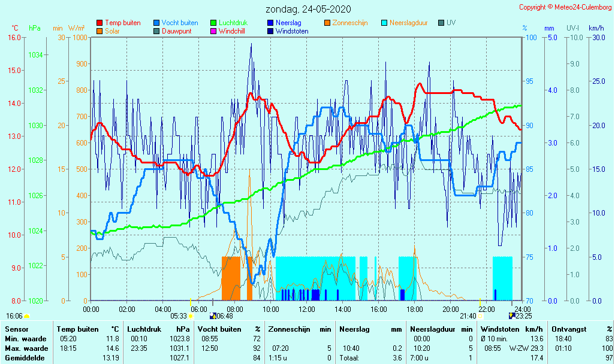Click the chart title date zondag, 24-05-2020
The height and width of the screenshot is (364, 615).
pyautogui.click(x=309, y=9)
